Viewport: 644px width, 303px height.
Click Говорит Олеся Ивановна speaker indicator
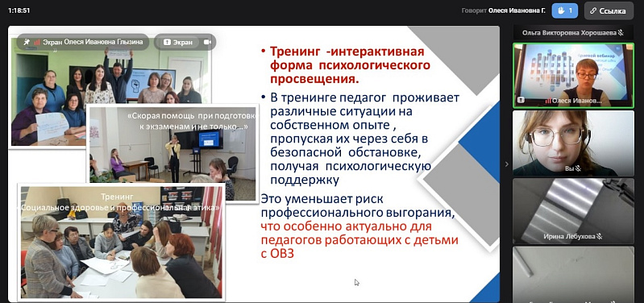click(x=504, y=11)
